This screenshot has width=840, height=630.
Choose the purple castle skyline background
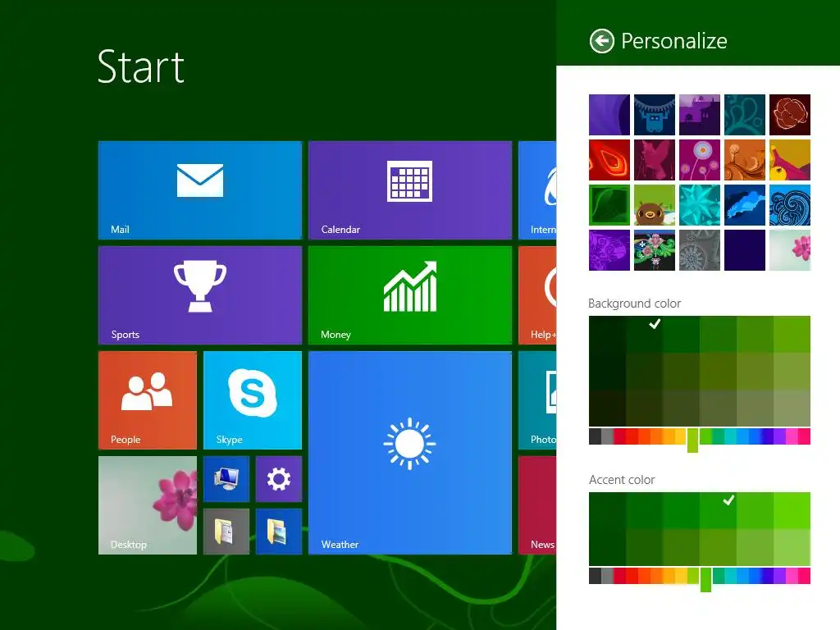700,115
